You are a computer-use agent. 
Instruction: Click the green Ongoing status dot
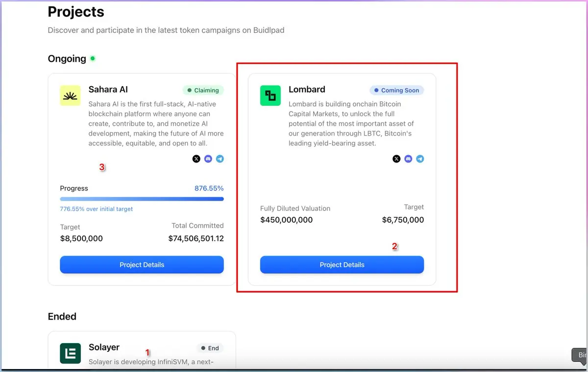(x=93, y=59)
